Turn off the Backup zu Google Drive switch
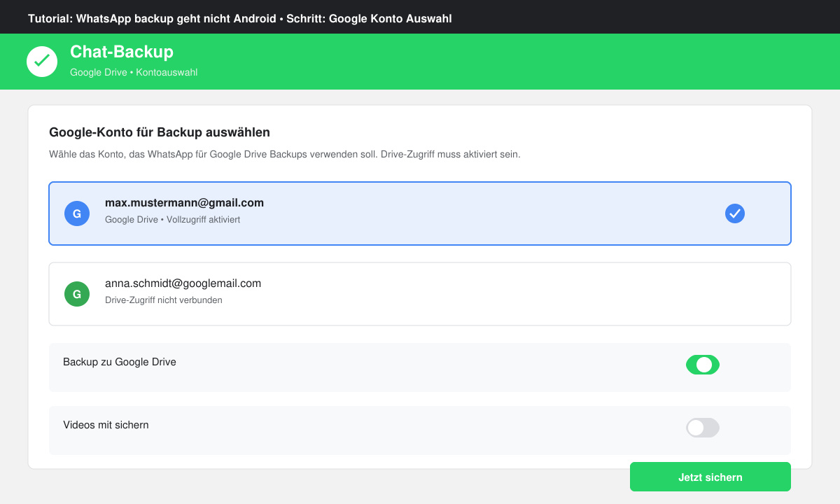This screenshot has height=504, width=840. (x=703, y=365)
